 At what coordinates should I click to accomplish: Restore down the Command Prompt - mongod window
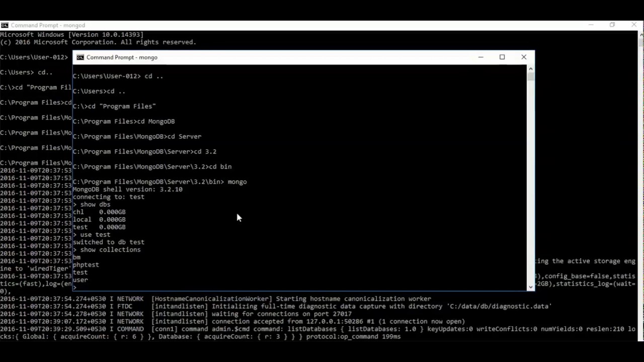(612, 25)
